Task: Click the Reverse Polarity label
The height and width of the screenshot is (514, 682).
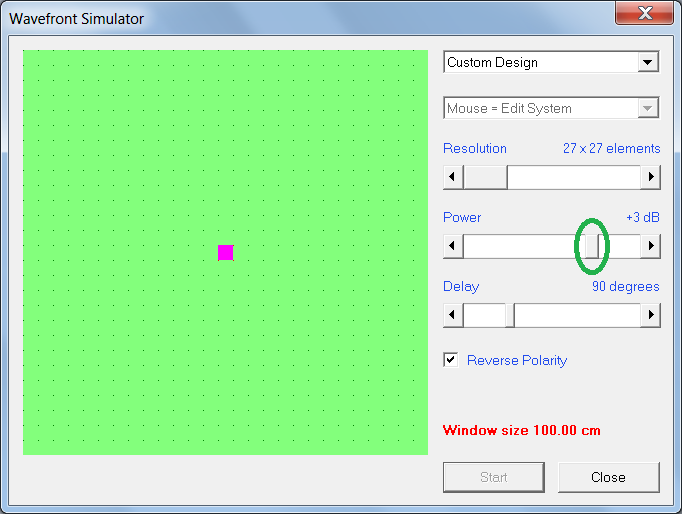Action: pyautogui.click(x=517, y=360)
